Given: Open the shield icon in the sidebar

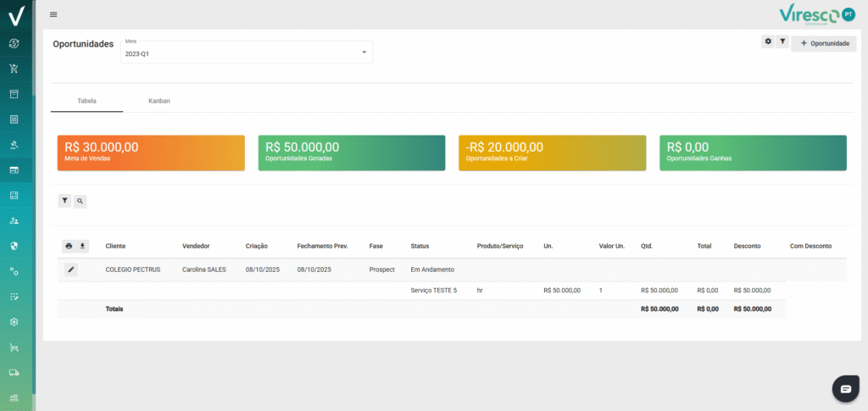Looking at the screenshot, I should point(14,246).
